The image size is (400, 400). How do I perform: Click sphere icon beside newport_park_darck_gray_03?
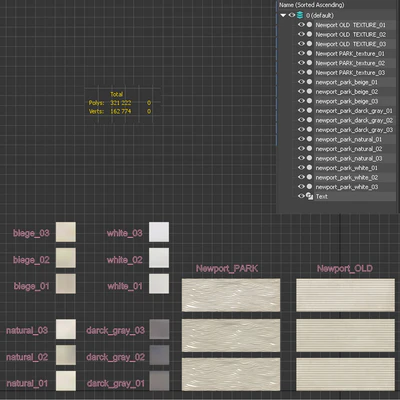tap(310, 129)
